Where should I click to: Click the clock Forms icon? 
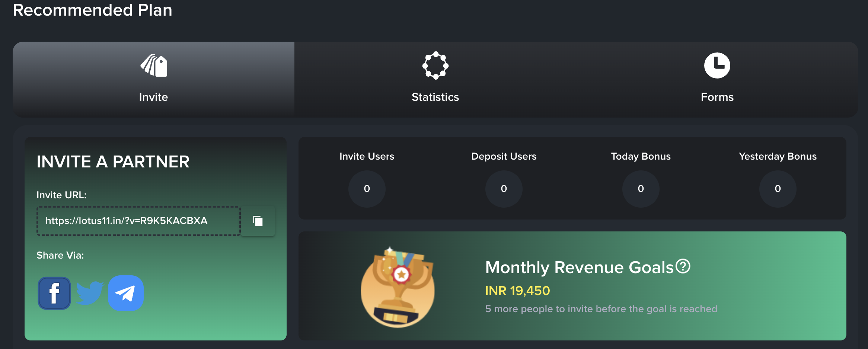pyautogui.click(x=717, y=66)
